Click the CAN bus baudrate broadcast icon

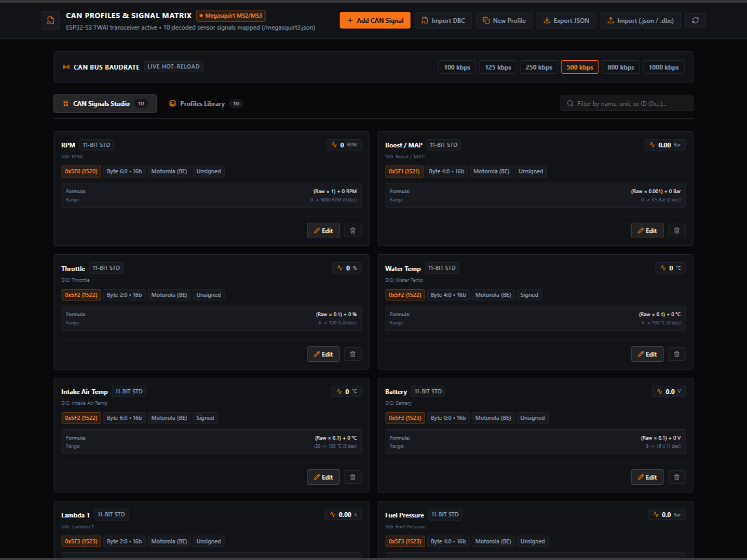(66, 67)
